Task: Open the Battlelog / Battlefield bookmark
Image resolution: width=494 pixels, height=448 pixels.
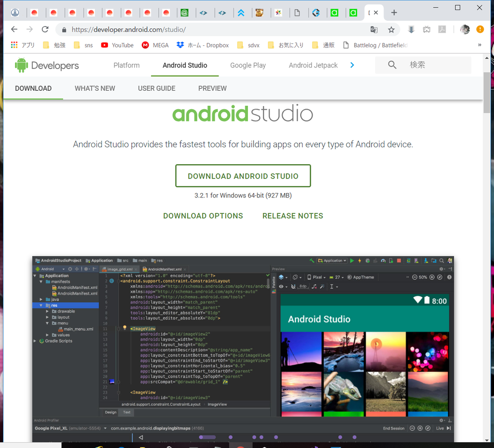Action: [x=375, y=45]
